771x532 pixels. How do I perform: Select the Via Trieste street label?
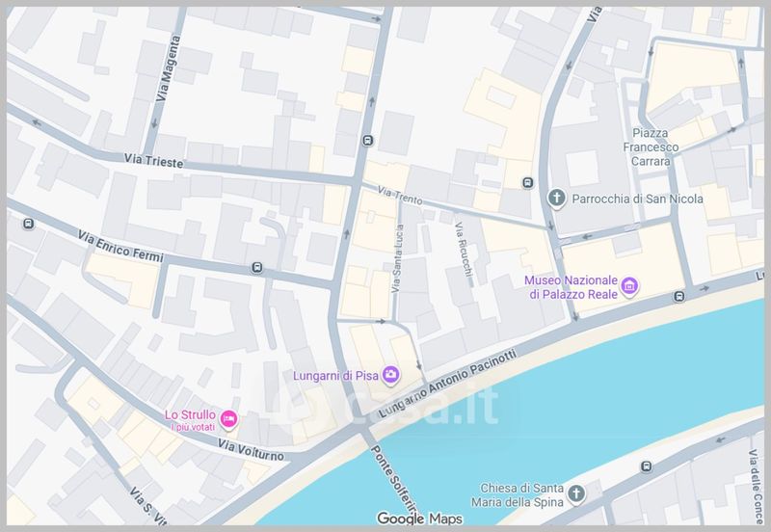pos(152,160)
